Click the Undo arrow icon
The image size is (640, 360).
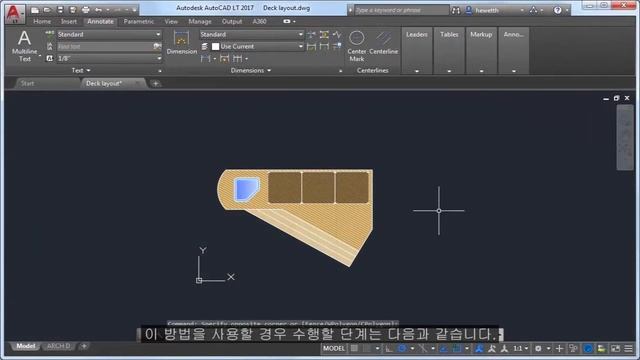point(98,10)
